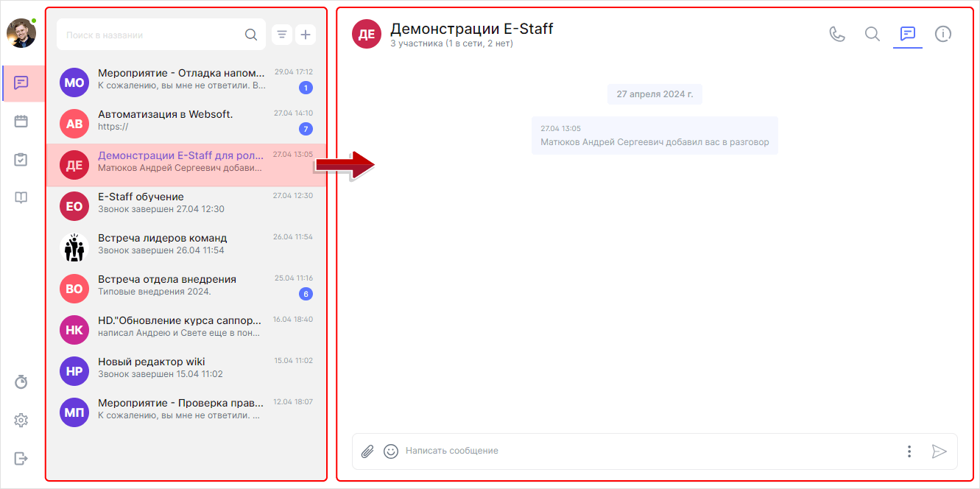Log out using the exit icon
Viewport: 980px width, 489px height.
tap(21, 458)
